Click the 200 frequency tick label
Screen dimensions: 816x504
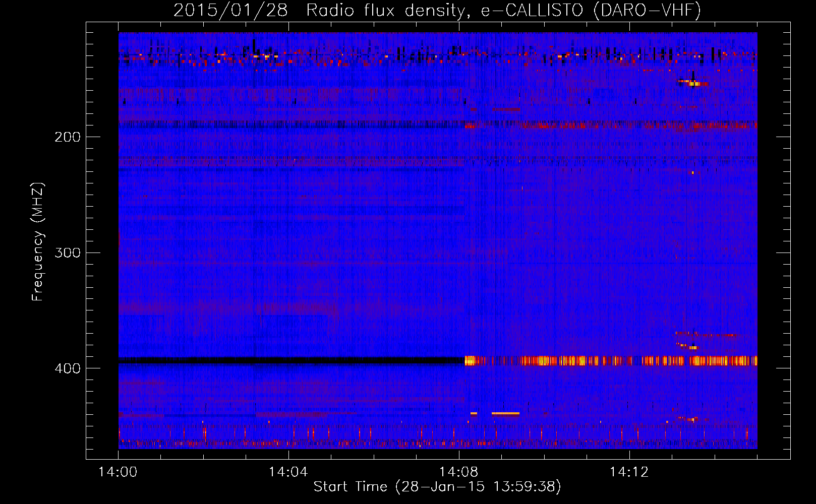pyautogui.click(x=68, y=137)
